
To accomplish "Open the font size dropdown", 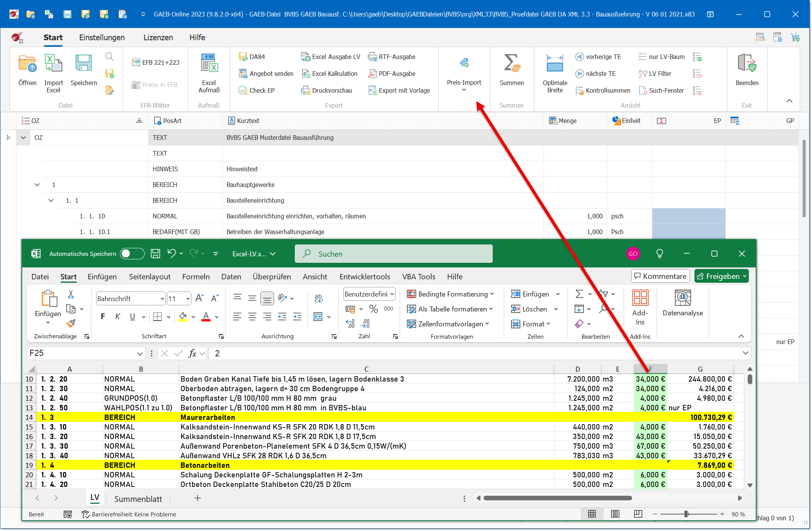I will pyautogui.click(x=188, y=298).
